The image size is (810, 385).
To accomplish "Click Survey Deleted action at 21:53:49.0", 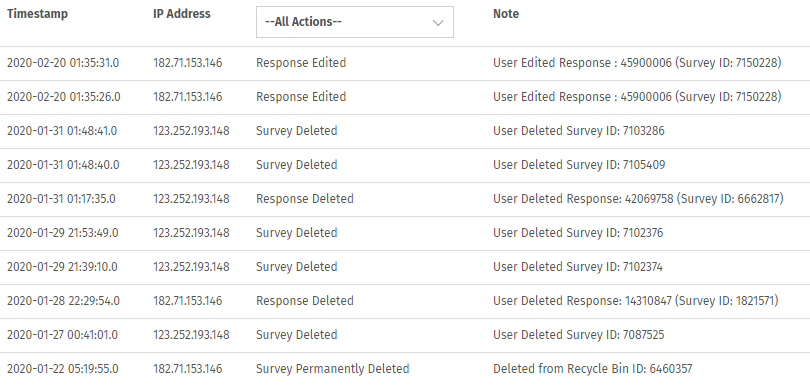I will pos(297,234).
